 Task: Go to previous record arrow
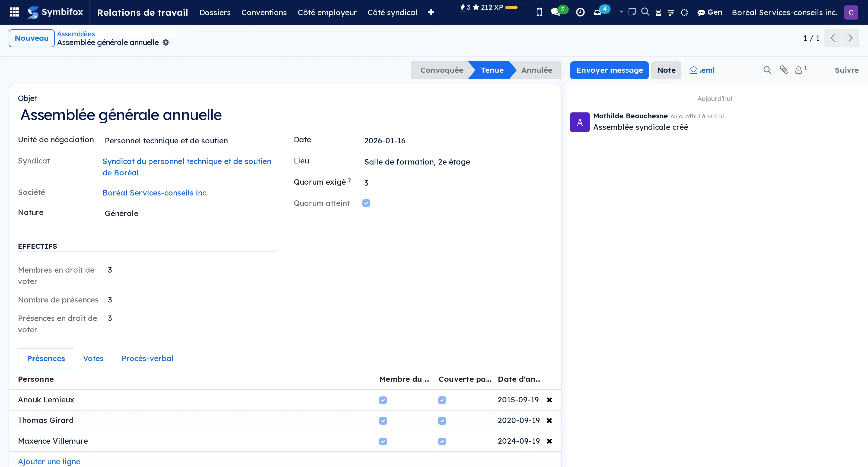pyautogui.click(x=833, y=38)
